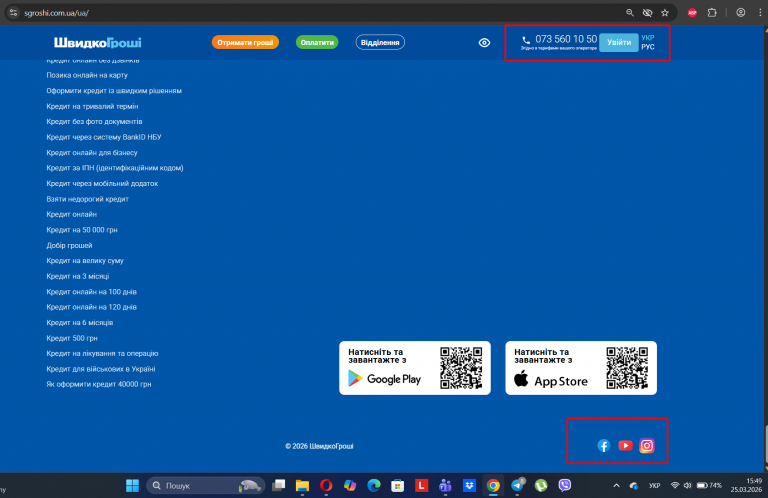
Task: Open Кредит на 6 місяців link
Action: coord(79,323)
